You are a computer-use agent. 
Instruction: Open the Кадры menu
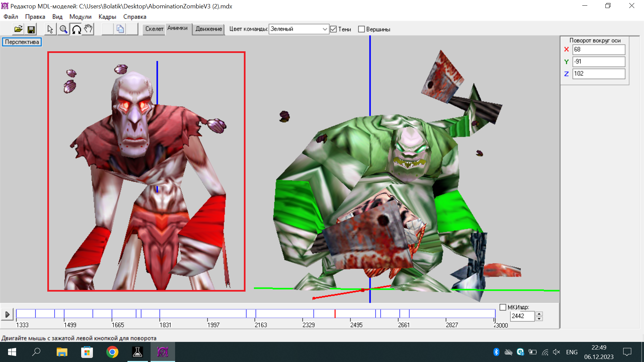[107, 17]
